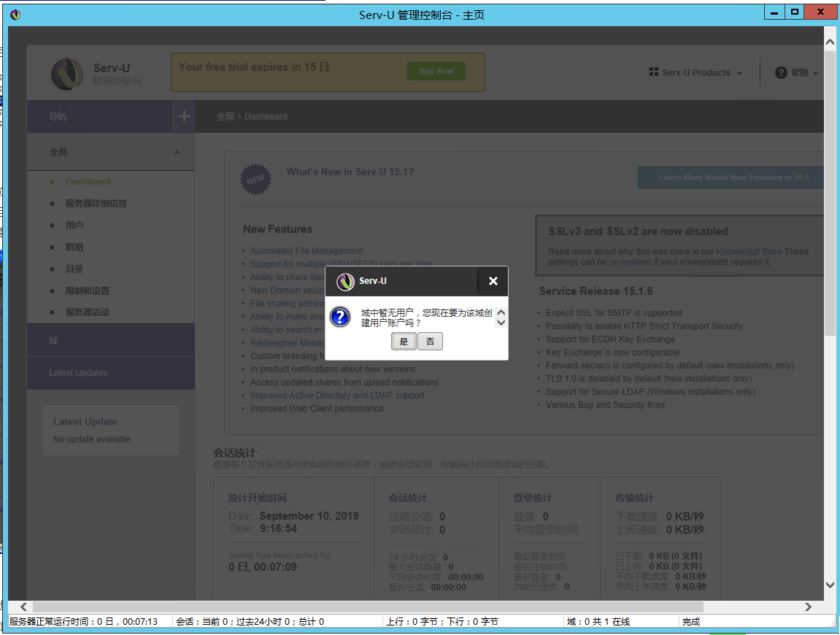Viewport: 840px width, 635px height.
Task: Click the 会话统计 section heading
Action: 235,453
